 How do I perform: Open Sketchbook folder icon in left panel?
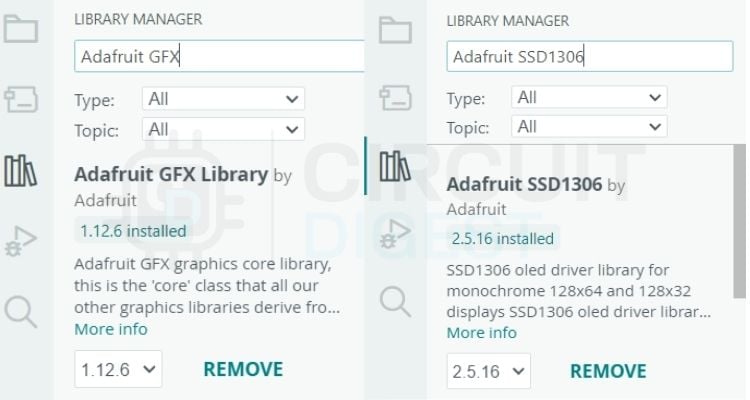[21, 29]
